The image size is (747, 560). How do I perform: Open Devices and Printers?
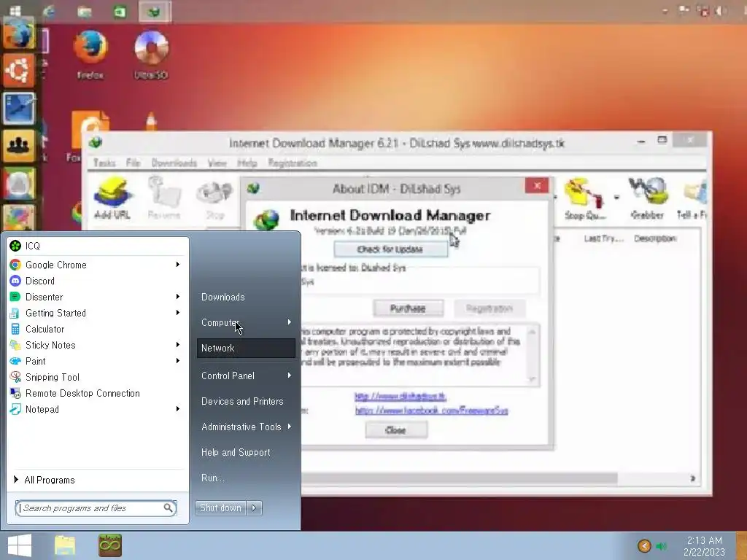pos(242,402)
